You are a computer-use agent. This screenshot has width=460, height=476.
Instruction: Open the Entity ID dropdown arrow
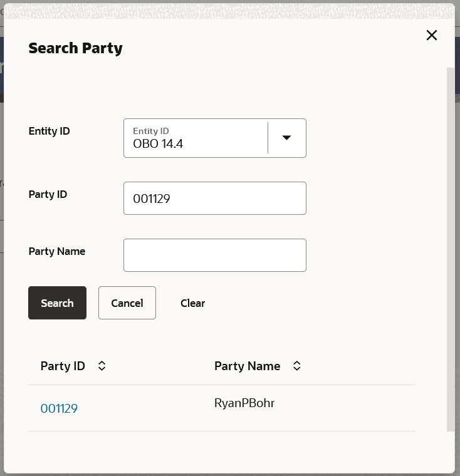click(286, 138)
